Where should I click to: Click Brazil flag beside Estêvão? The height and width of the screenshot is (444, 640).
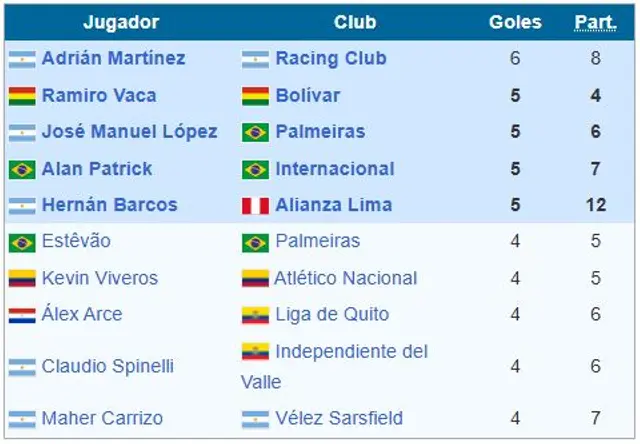tap(22, 242)
